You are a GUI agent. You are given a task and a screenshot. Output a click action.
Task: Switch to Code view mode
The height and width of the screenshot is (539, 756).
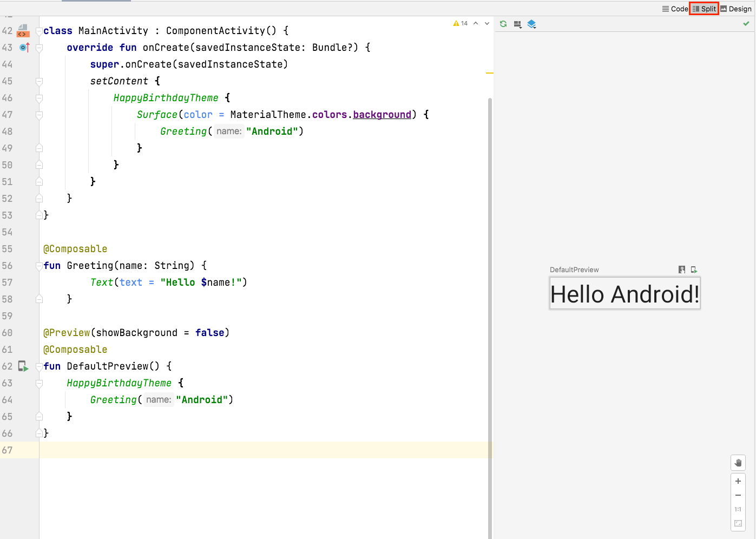[x=675, y=9]
